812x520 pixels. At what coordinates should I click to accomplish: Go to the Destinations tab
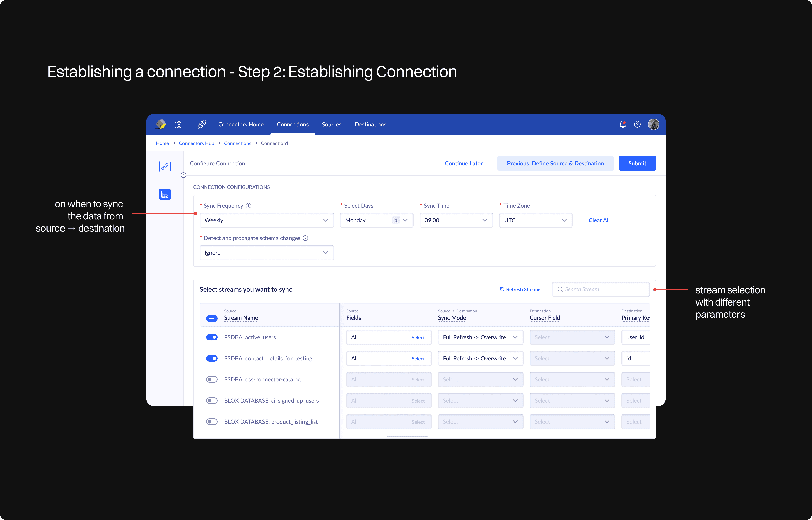coord(370,124)
